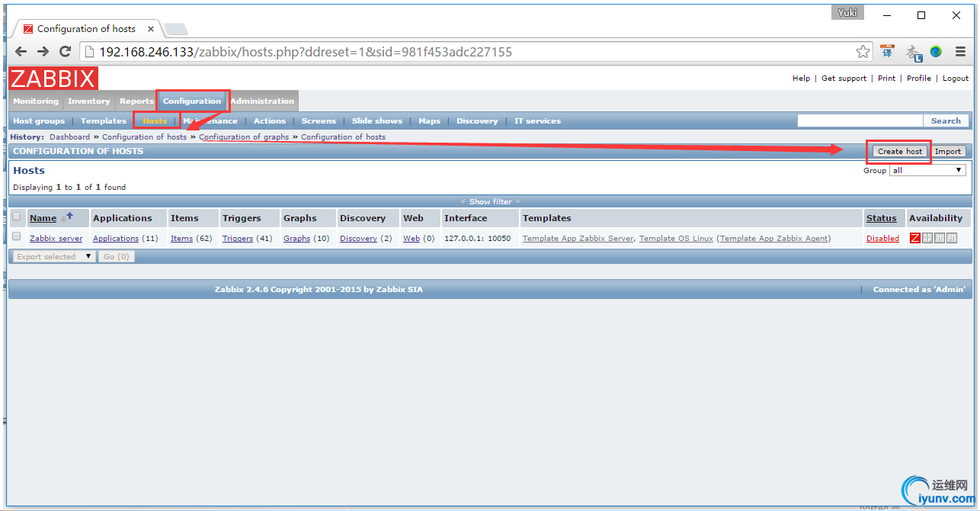Open Template App Zabbix Agent link
The image size is (980, 511).
(x=773, y=239)
